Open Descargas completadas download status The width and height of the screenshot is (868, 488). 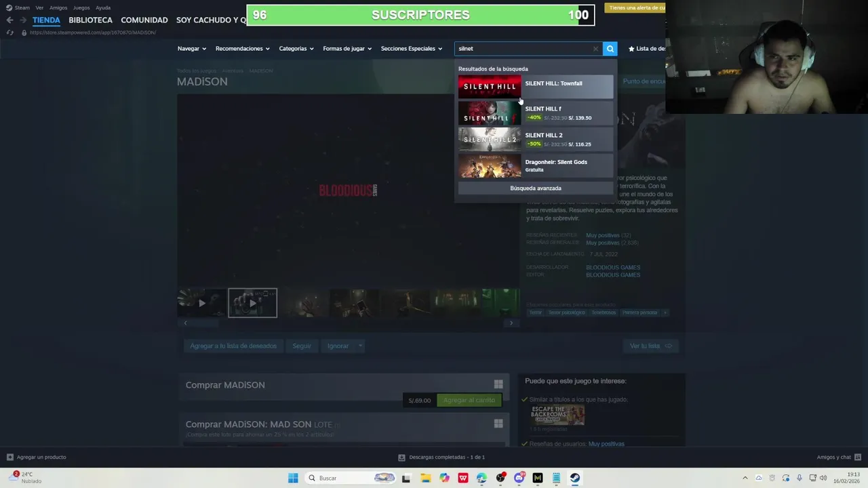click(441, 457)
